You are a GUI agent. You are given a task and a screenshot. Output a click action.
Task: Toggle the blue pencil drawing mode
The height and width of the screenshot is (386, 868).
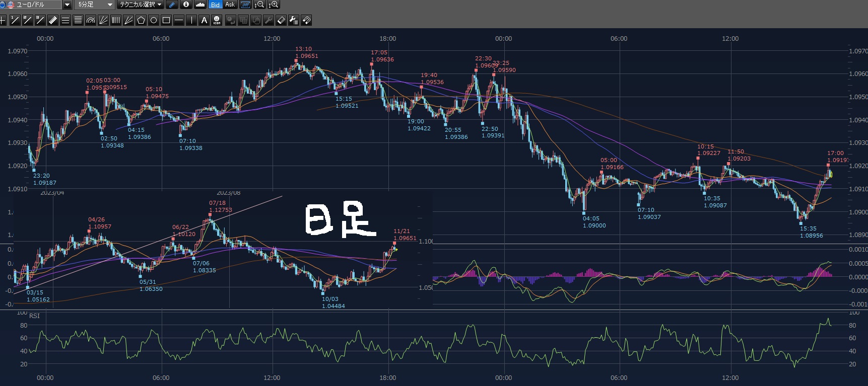click(172, 5)
